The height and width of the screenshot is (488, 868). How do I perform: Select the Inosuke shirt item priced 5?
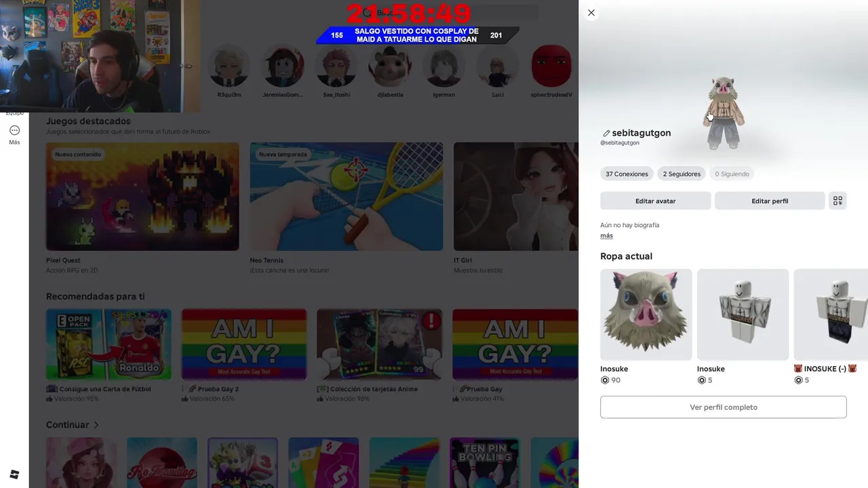(743, 314)
